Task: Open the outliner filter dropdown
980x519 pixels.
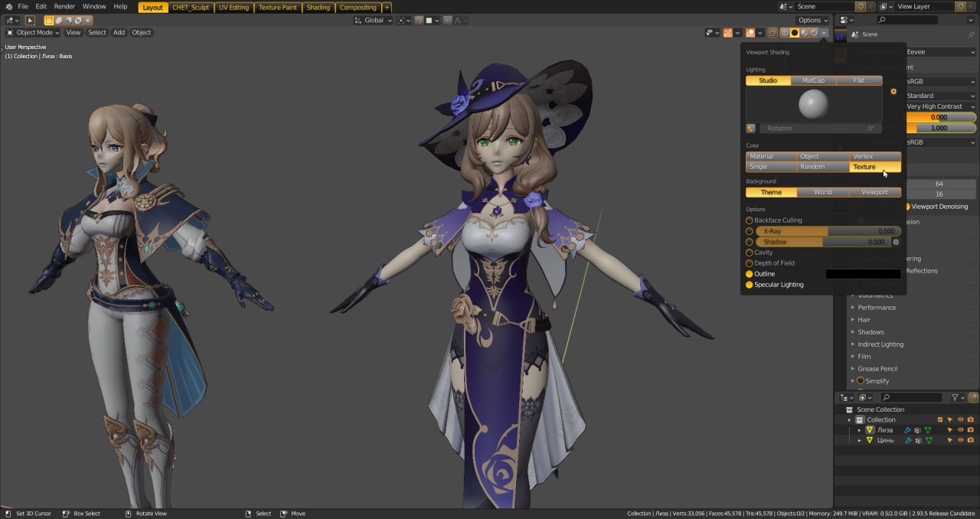Action: pos(958,398)
